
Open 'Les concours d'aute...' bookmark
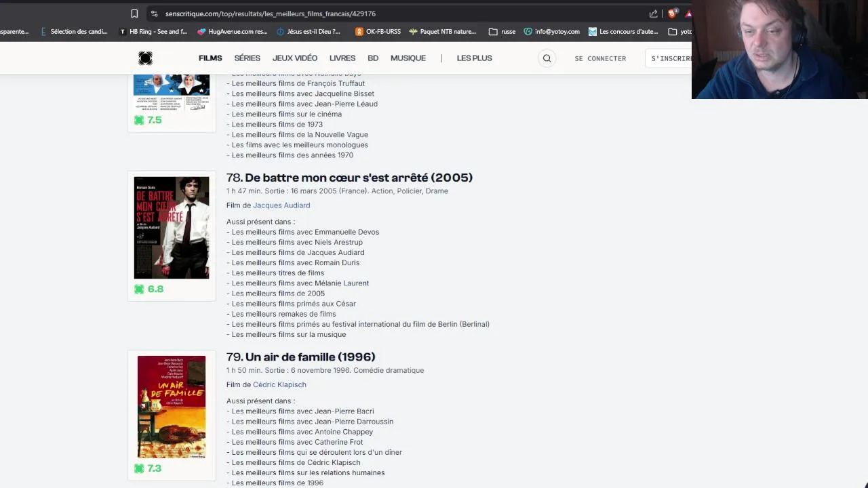click(623, 31)
